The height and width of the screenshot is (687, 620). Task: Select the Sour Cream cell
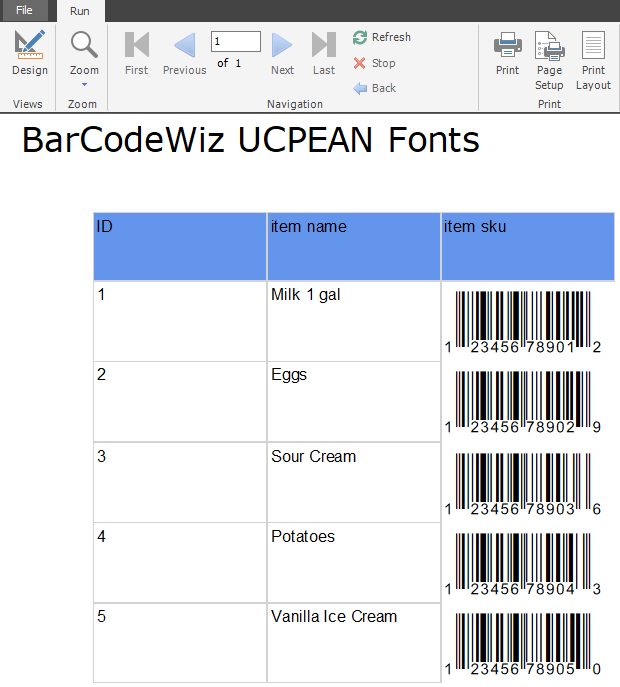point(354,482)
